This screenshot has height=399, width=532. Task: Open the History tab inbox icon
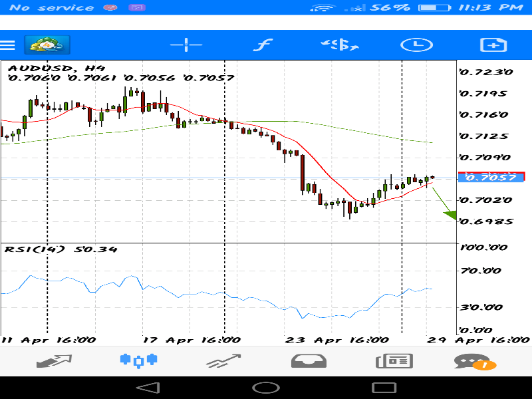pyautogui.click(x=309, y=361)
